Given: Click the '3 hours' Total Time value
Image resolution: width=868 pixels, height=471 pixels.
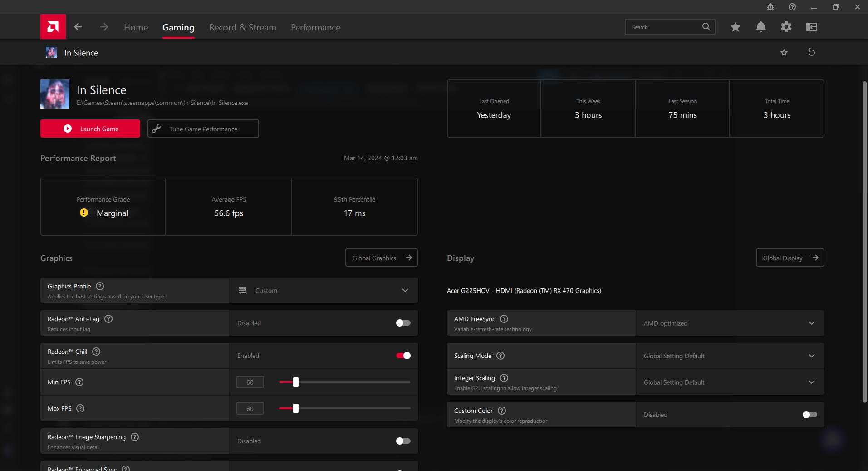Looking at the screenshot, I should [x=777, y=115].
